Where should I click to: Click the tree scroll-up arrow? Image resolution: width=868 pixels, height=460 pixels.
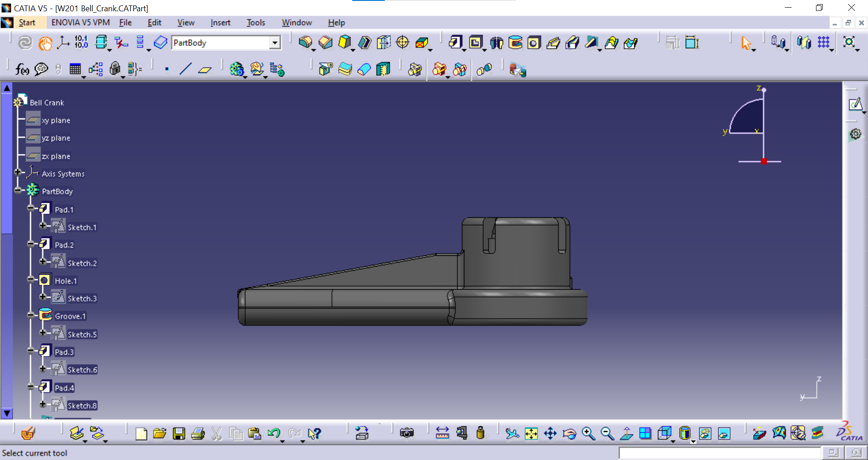7,88
